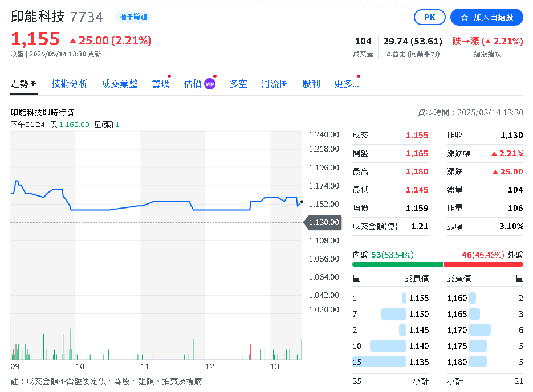Viewport: 533px width, 392px height.
Task: Click the 跌→漲 (▲2.21%) streak indicator
Action: 487,42
